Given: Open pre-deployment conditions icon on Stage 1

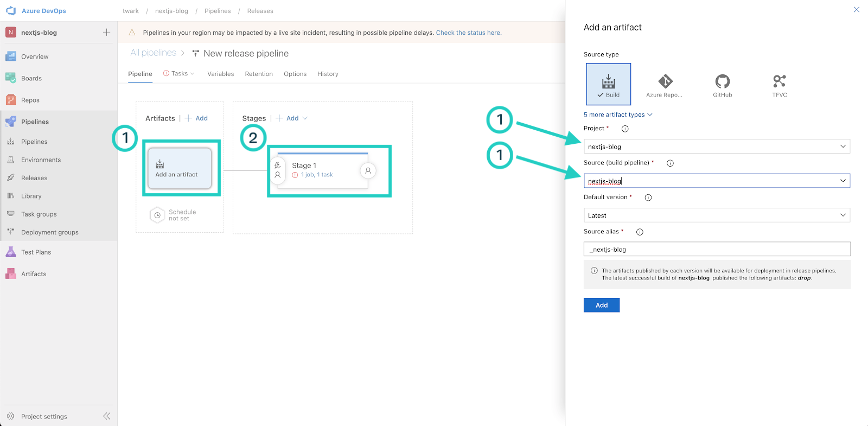Looking at the screenshot, I should 277,170.
